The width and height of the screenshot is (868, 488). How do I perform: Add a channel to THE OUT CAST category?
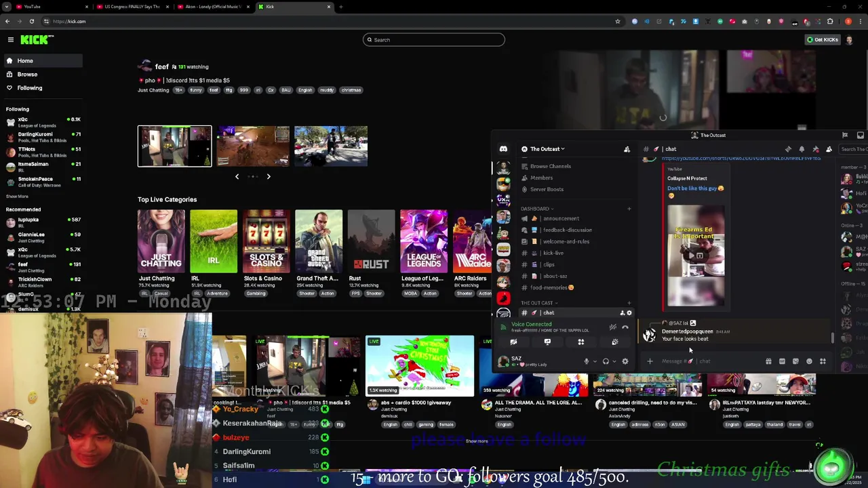tap(629, 303)
